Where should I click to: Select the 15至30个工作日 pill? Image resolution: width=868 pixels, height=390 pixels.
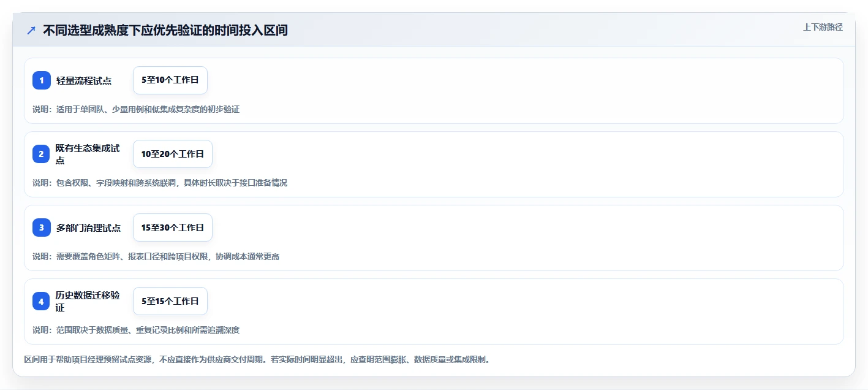click(173, 227)
